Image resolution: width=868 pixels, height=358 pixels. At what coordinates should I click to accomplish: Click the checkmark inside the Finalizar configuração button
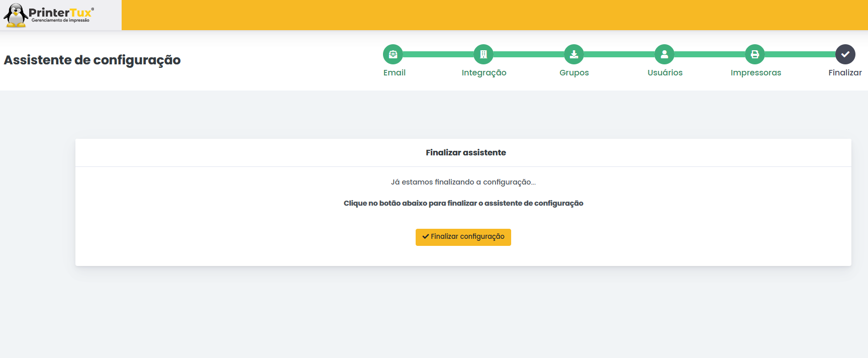(x=425, y=236)
